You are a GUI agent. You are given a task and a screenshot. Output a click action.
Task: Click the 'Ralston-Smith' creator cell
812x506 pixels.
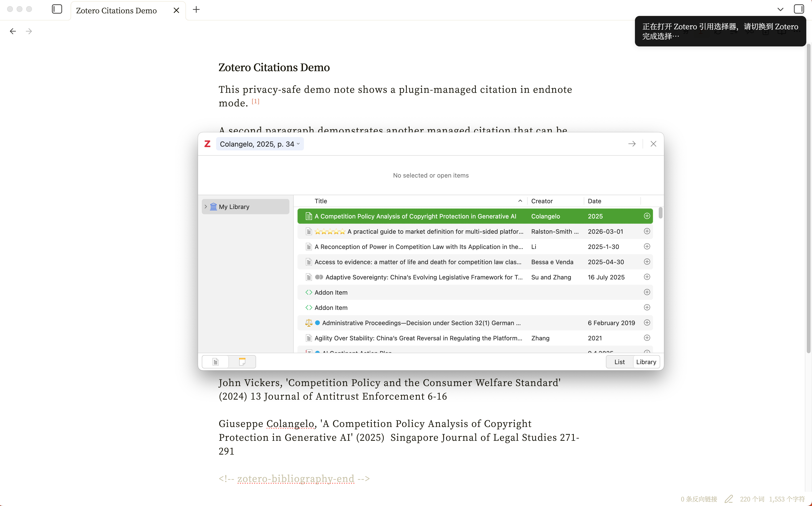[x=555, y=231]
